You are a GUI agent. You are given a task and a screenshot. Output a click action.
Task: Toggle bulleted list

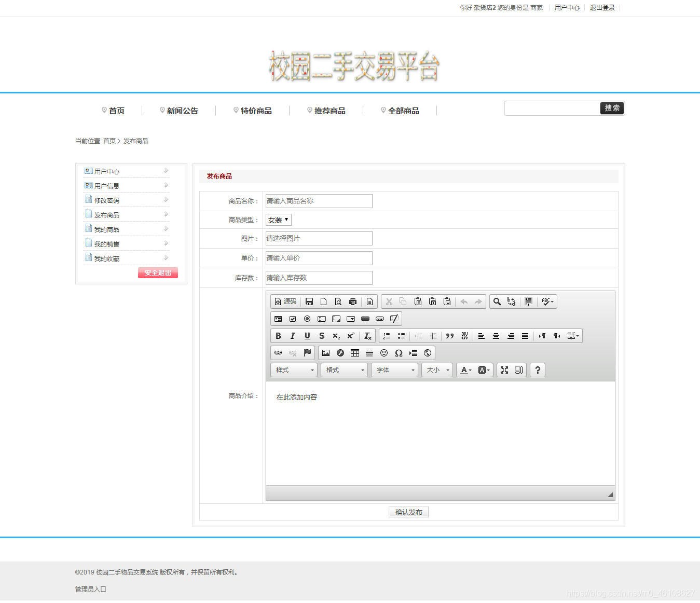pos(401,336)
